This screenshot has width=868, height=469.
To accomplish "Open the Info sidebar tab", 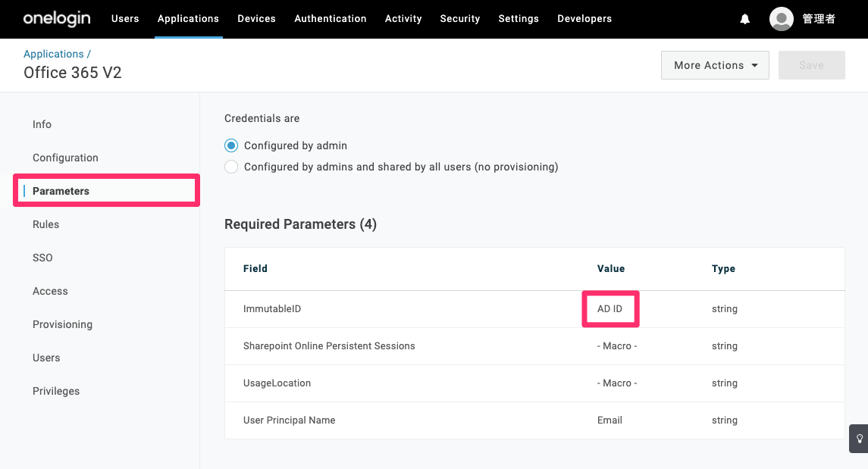I will 42,124.
